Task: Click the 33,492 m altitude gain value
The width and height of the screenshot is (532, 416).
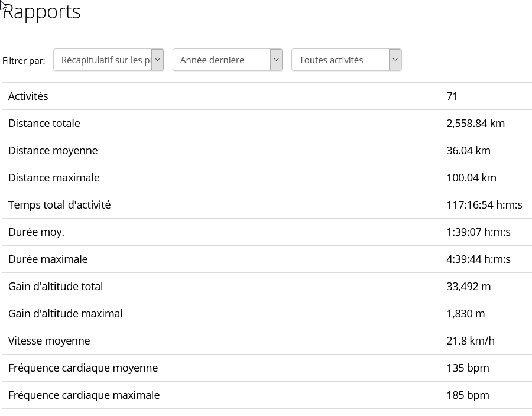Action: pos(468,286)
